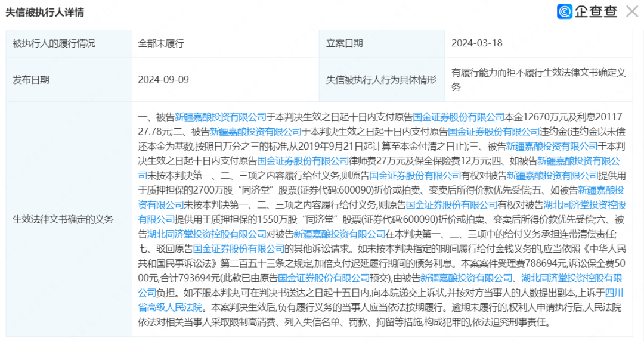Open 新疆嘉酿投资有限公司 link after 一、被告
644x342 pixels.
pyautogui.click(x=221, y=117)
